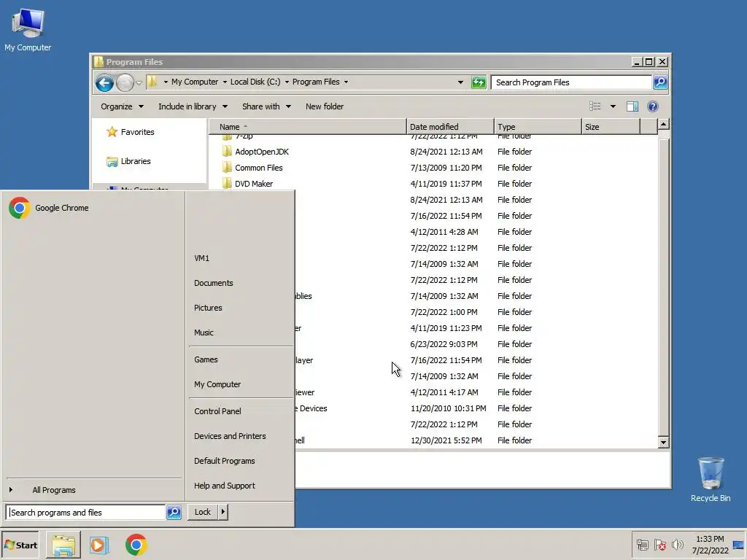Open the Recycle Bin desktop icon
This screenshot has width=747, height=560.
[711, 479]
